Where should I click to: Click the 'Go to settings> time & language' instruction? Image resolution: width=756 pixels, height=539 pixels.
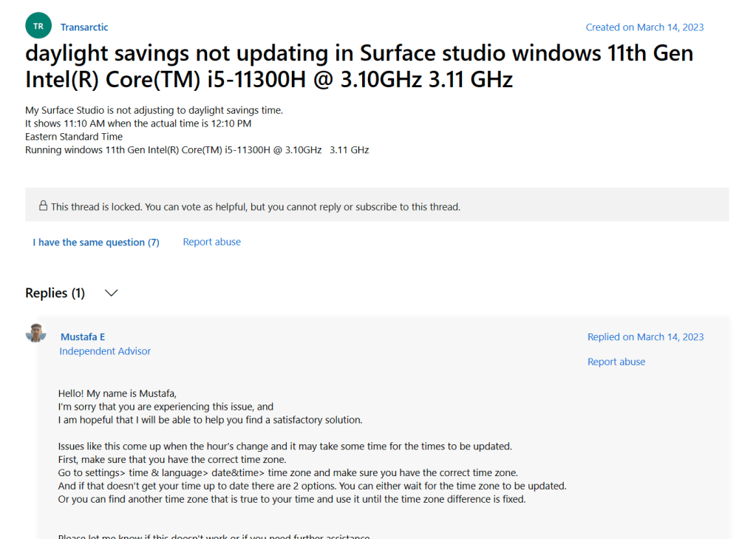point(287,472)
